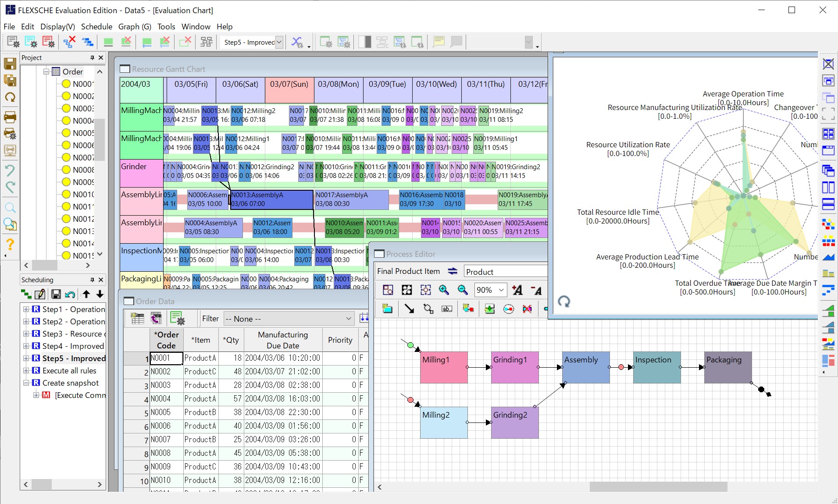Open the Tools menu

coord(166,27)
